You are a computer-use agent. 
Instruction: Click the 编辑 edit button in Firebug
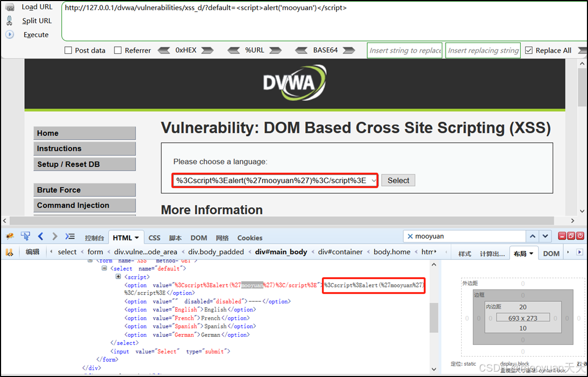pos(32,252)
